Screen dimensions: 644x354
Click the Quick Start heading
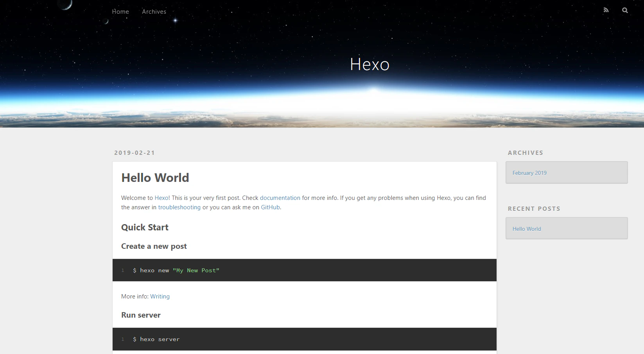click(145, 228)
